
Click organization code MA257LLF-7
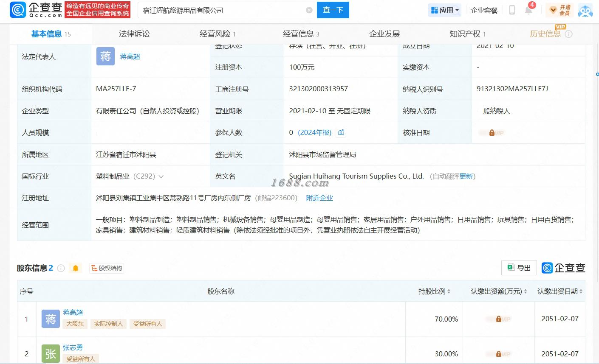[116, 89]
